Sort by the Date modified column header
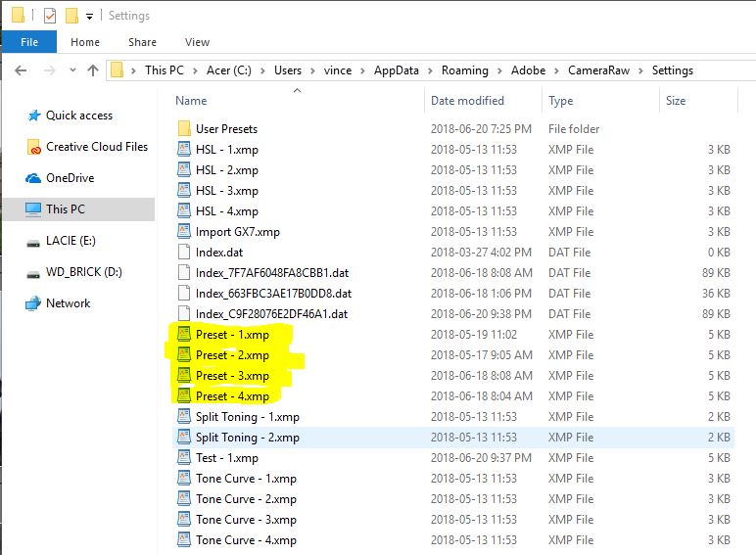Image resolution: width=756 pixels, height=555 pixels. [467, 101]
